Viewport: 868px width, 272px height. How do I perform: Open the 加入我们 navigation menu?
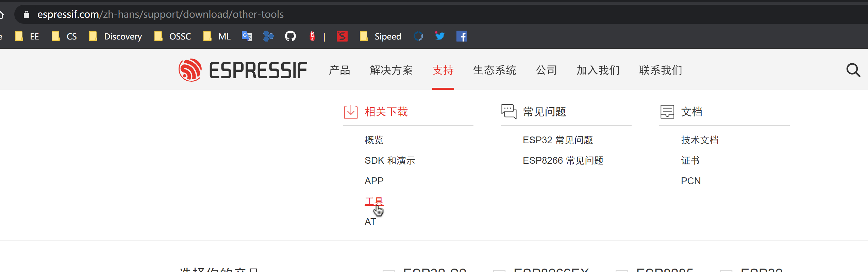click(x=598, y=70)
